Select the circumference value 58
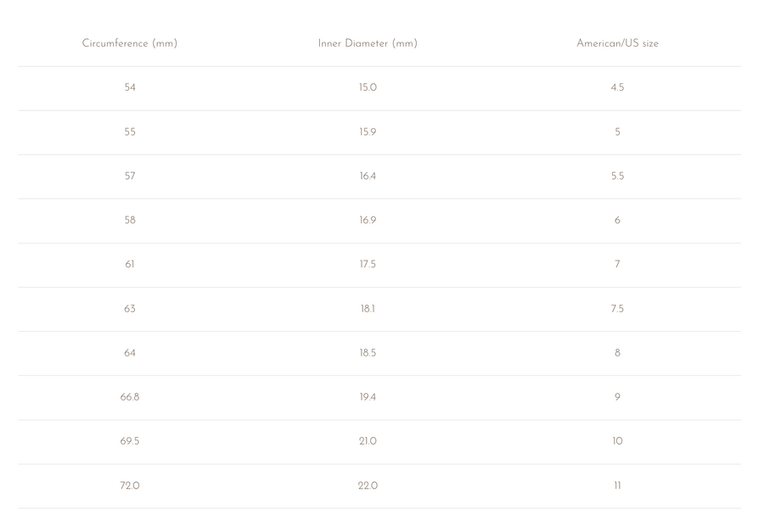764x532 pixels. click(x=130, y=221)
